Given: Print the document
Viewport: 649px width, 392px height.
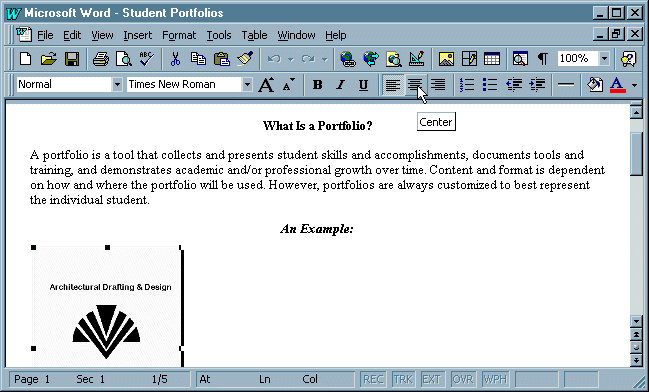Looking at the screenshot, I should 101,59.
